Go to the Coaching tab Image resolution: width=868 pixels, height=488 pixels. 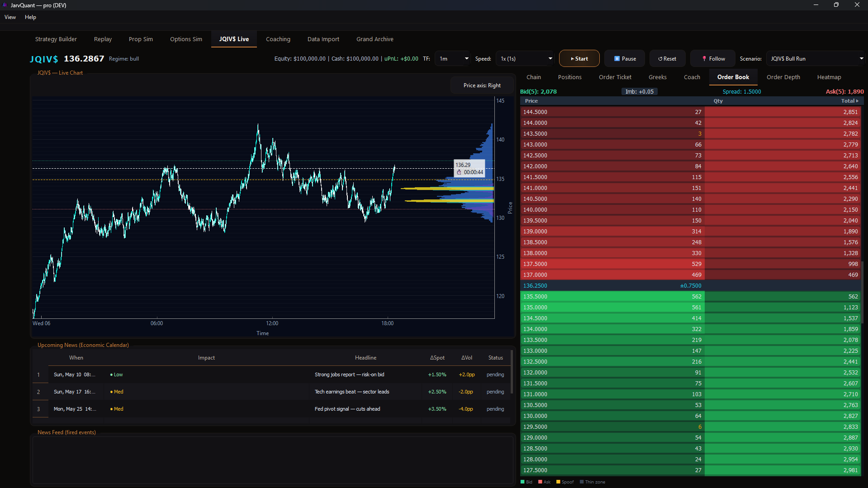coord(278,39)
